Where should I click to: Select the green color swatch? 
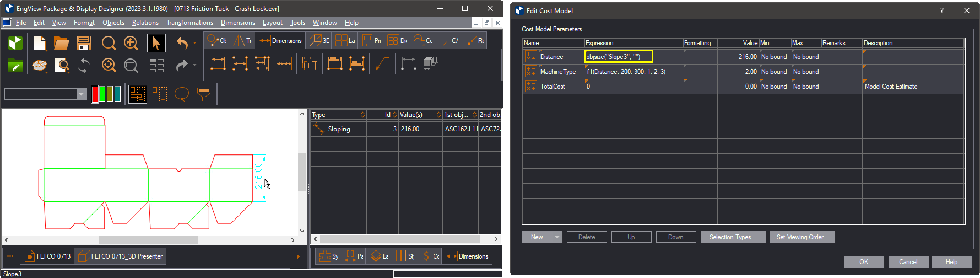tap(102, 94)
